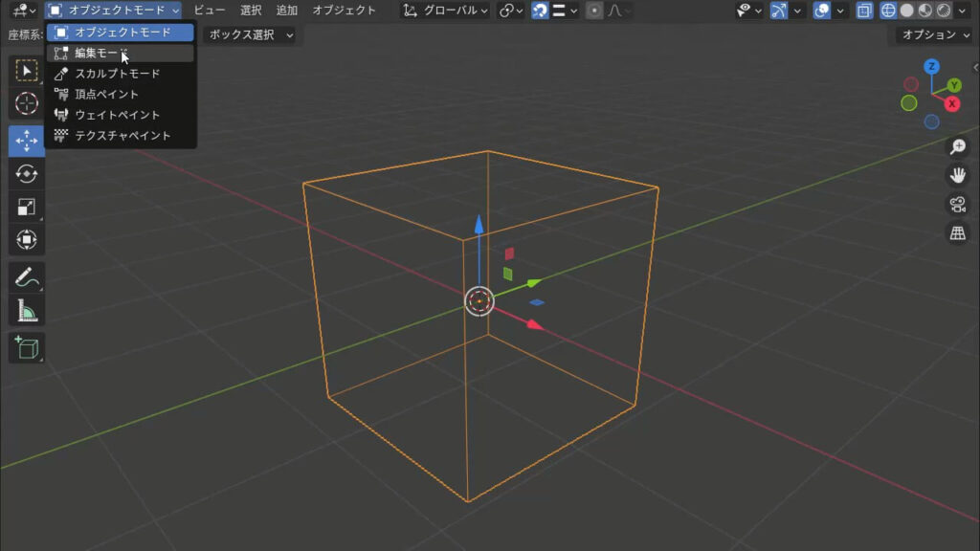
Task: Expand the gizmo options arrow
Action: click(797, 11)
